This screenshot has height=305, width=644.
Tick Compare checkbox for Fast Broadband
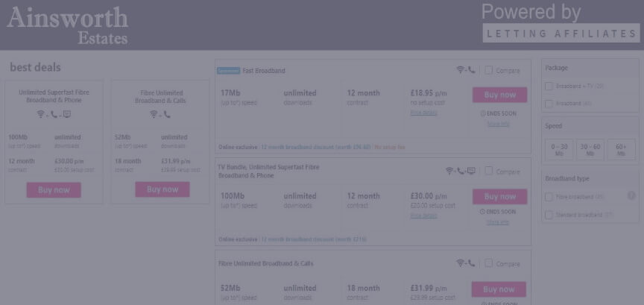(489, 70)
